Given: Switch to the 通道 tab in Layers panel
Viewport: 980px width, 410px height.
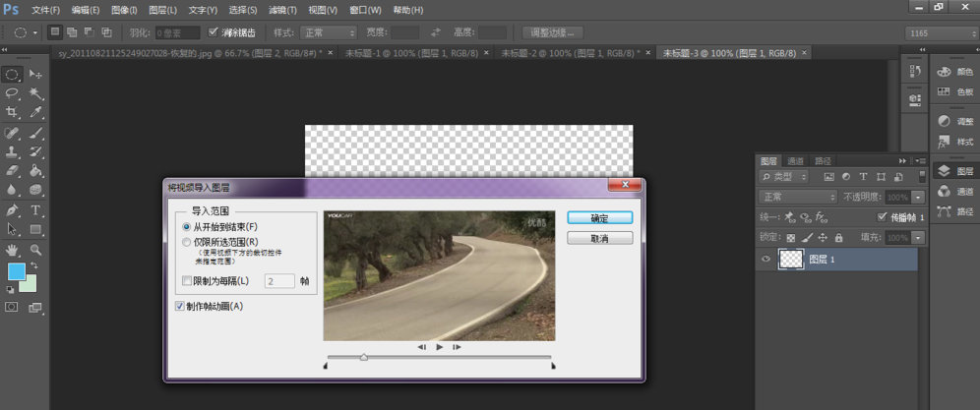Looking at the screenshot, I should [796, 160].
